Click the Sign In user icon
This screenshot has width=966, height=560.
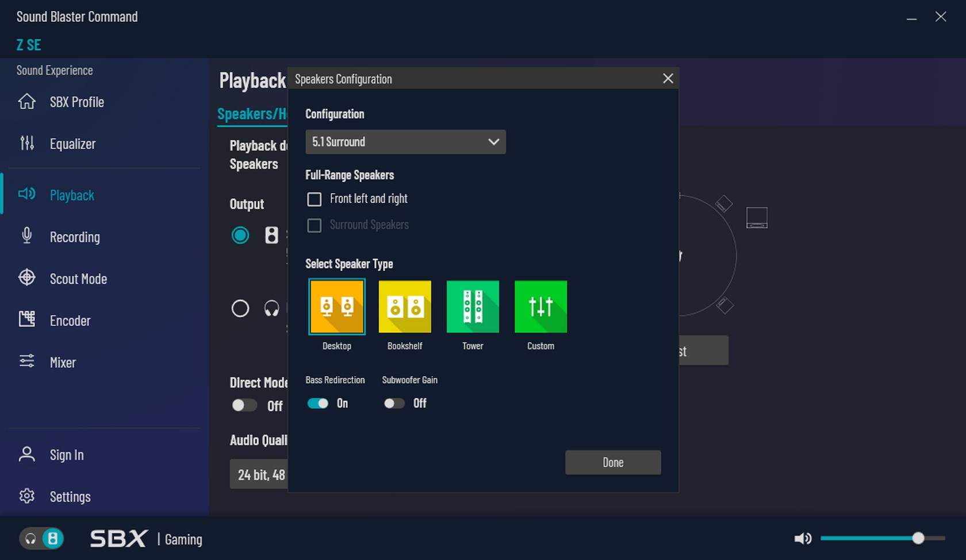pos(26,454)
